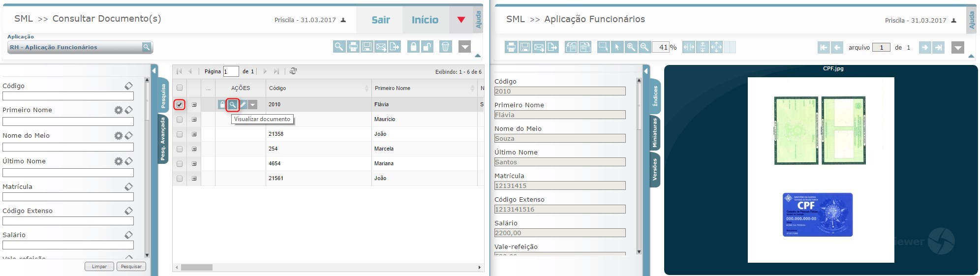
Task: Click the zoom out magnifier in viewer toolbar
Action: click(x=644, y=47)
